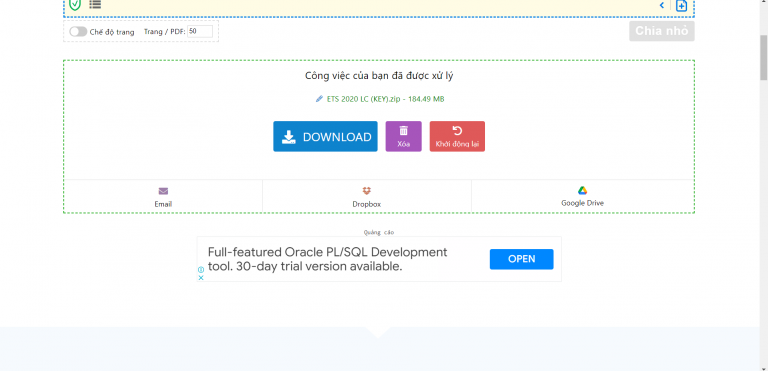Delete result with the Xóa button
The image size is (768, 371).
pos(404,136)
